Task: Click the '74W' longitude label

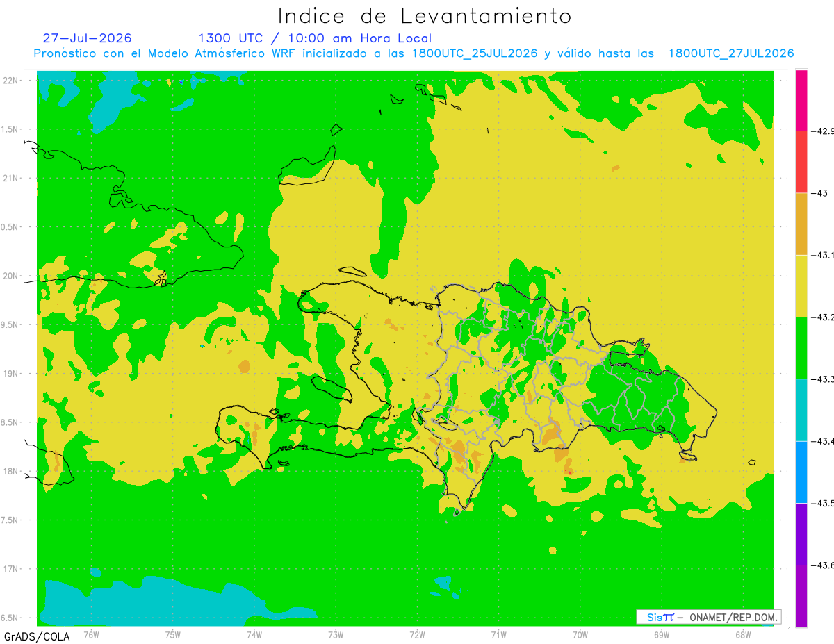Action: coord(254,634)
